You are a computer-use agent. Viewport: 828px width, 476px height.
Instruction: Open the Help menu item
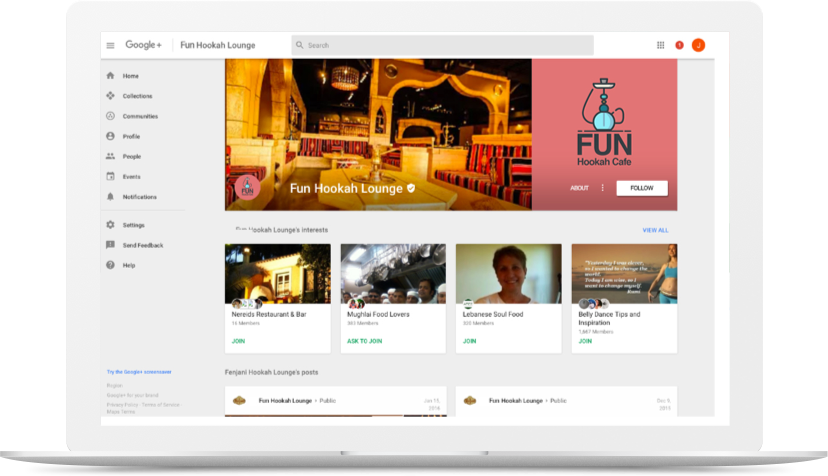[129, 265]
